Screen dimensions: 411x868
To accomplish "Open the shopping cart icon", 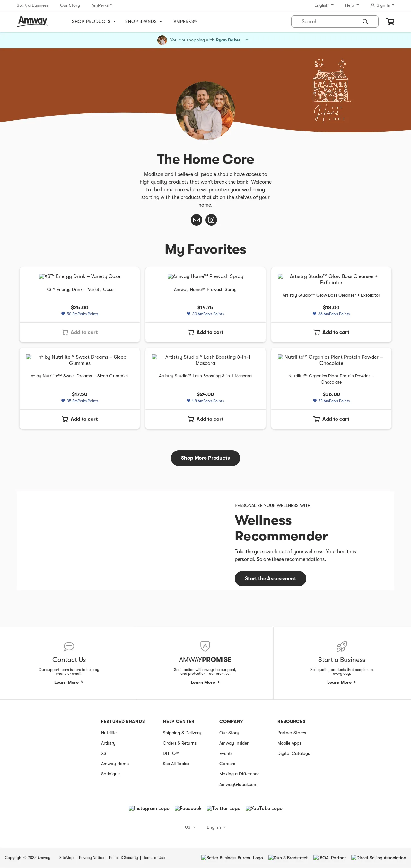I will click(390, 22).
